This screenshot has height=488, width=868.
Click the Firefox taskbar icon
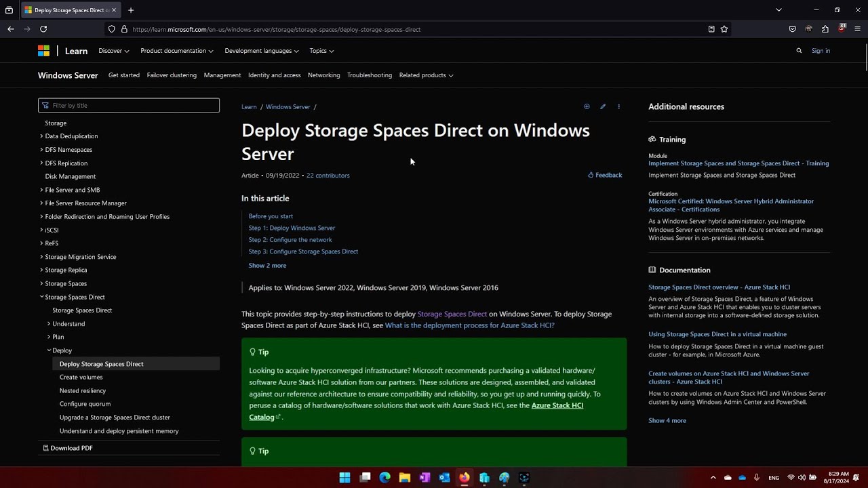point(464,477)
